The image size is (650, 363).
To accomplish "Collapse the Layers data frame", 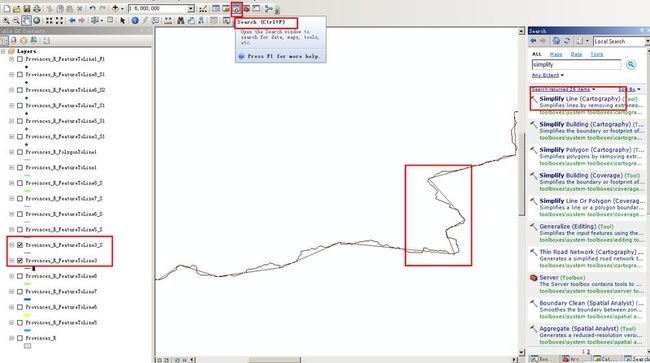I will click(3, 51).
